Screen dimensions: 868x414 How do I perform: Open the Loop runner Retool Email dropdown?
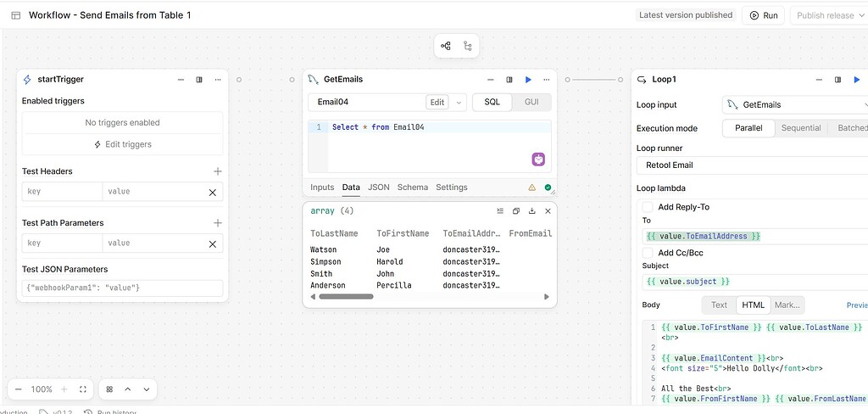[753, 165]
